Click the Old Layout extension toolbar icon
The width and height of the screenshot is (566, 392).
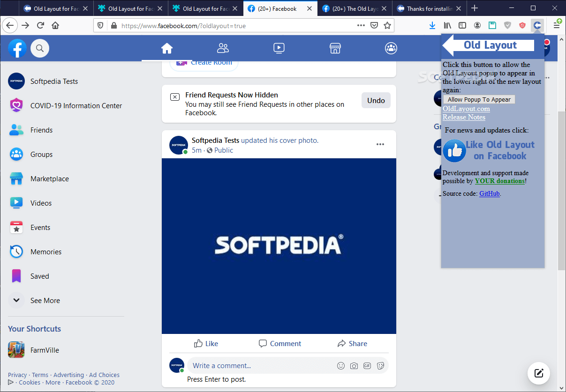pos(537,25)
